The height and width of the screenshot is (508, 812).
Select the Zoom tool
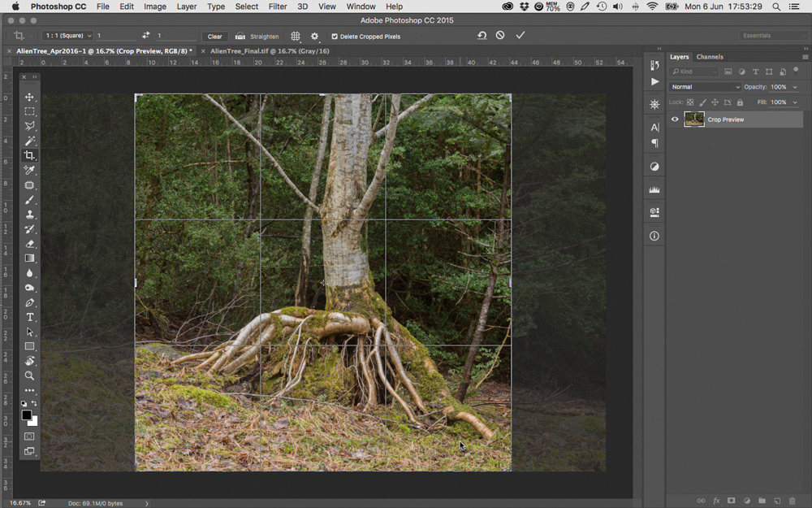pyautogui.click(x=30, y=376)
